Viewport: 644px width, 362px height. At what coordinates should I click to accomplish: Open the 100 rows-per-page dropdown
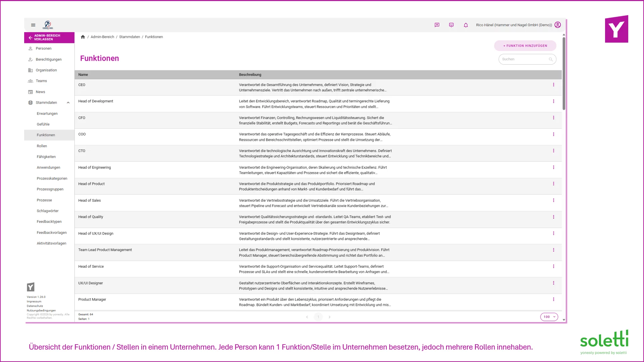[549, 317]
